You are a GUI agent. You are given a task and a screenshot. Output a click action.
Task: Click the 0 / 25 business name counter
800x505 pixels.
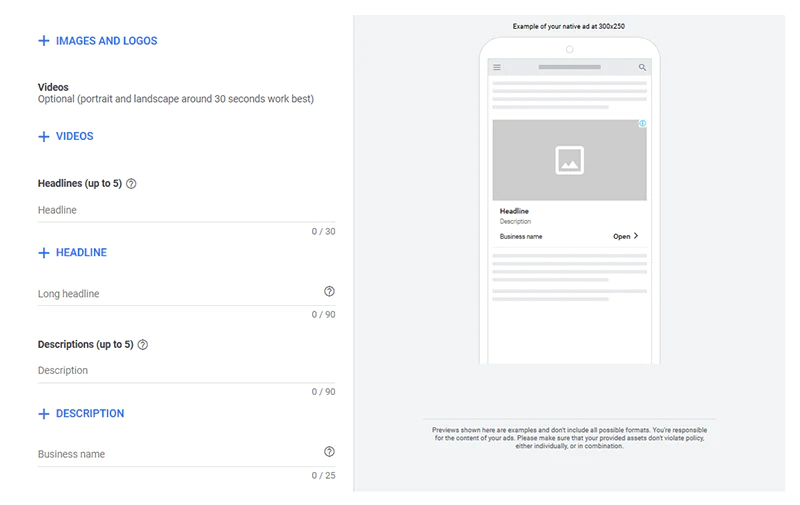pos(323,475)
